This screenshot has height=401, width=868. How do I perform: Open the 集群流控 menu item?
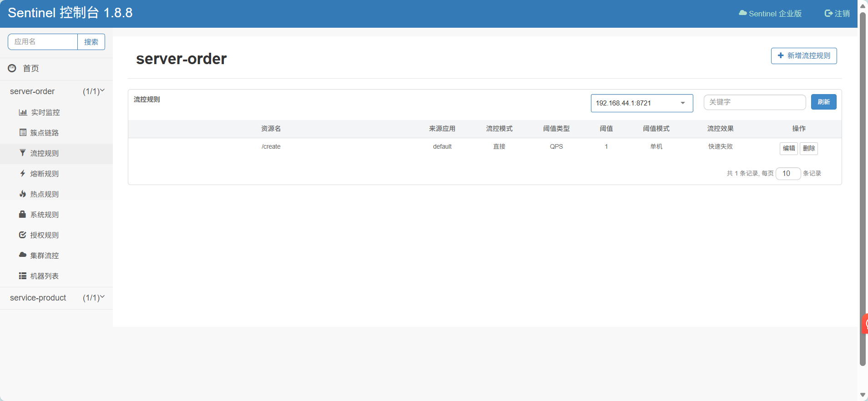56,256
